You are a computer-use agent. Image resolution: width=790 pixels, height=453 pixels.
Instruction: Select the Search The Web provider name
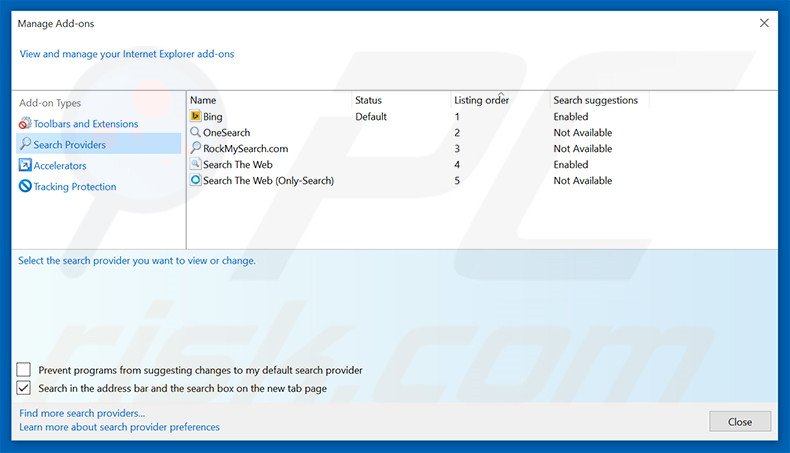tap(238, 165)
